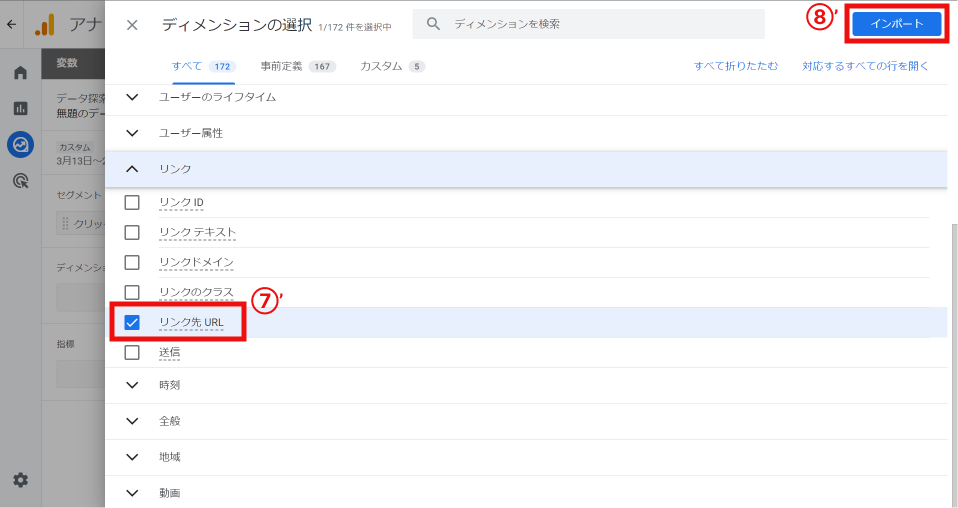The image size is (958, 508).
Task: Click the search magnifier icon
Action: click(x=433, y=24)
